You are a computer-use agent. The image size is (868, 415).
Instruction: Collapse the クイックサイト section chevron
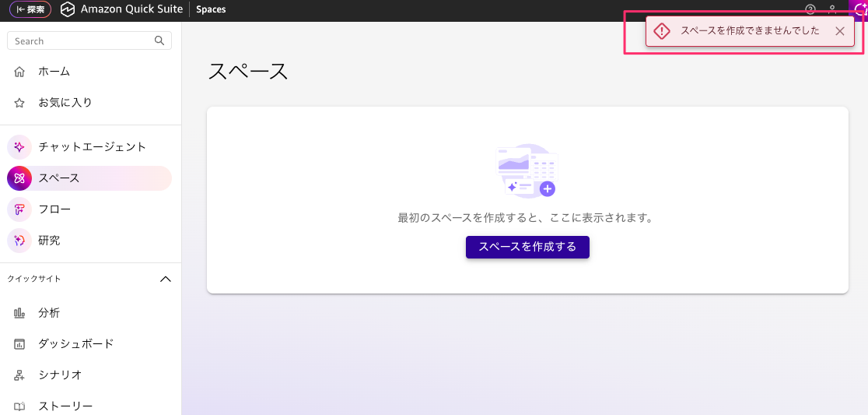(165, 279)
